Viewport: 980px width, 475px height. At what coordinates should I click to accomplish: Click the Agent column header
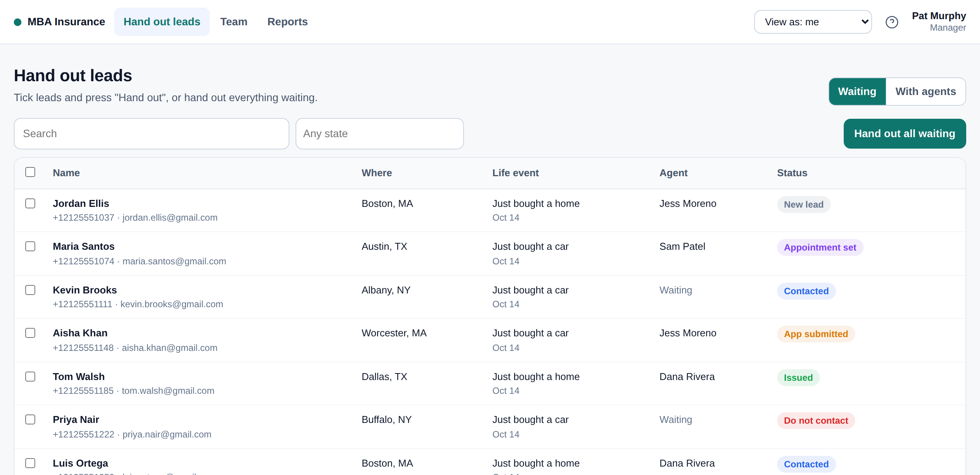pyautogui.click(x=673, y=173)
